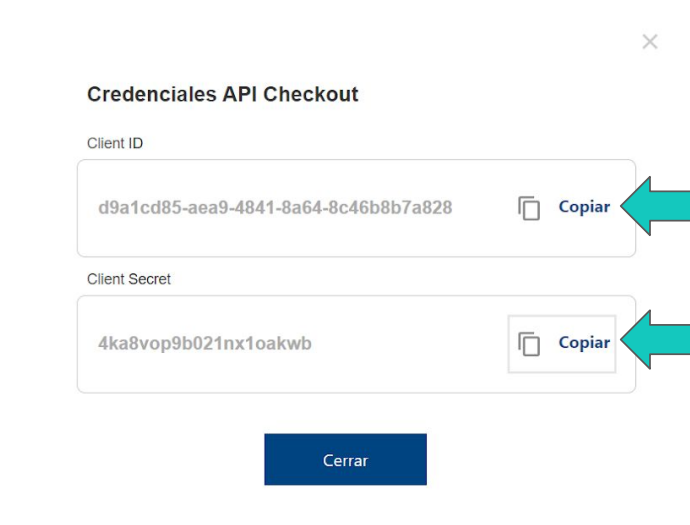Click the Copiar text for Client Secret

coord(584,343)
